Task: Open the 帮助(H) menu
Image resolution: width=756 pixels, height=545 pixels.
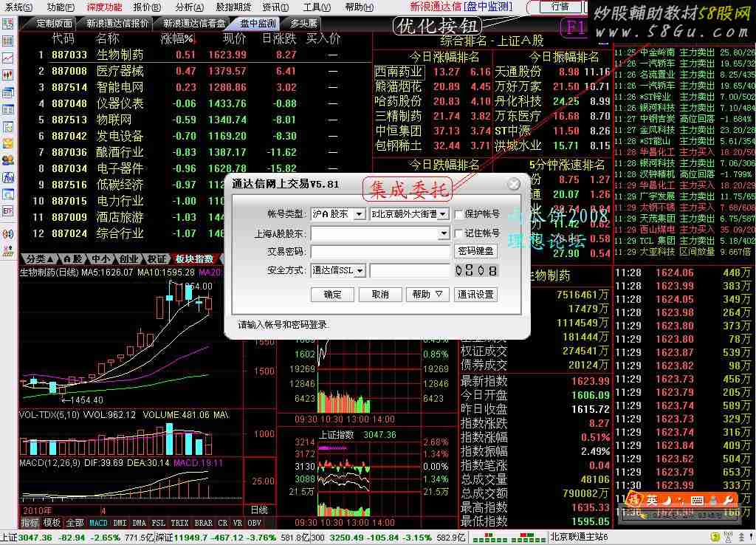Action: [360, 7]
